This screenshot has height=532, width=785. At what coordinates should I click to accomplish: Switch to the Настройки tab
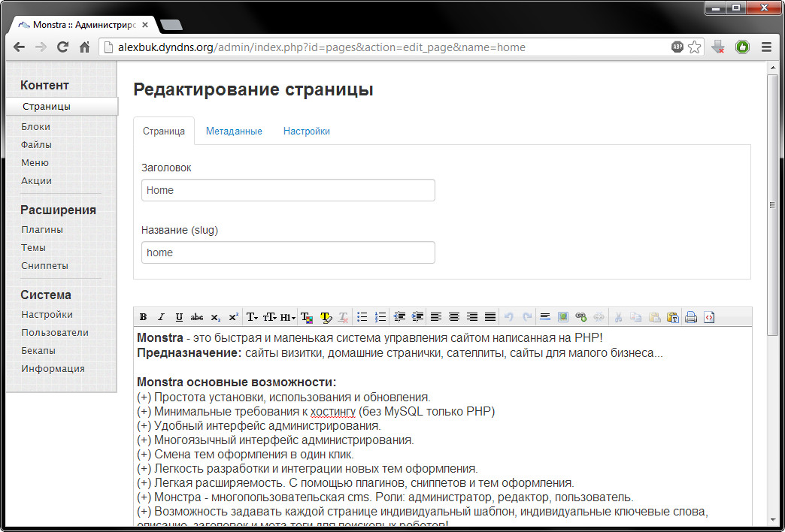(x=306, y=131)
